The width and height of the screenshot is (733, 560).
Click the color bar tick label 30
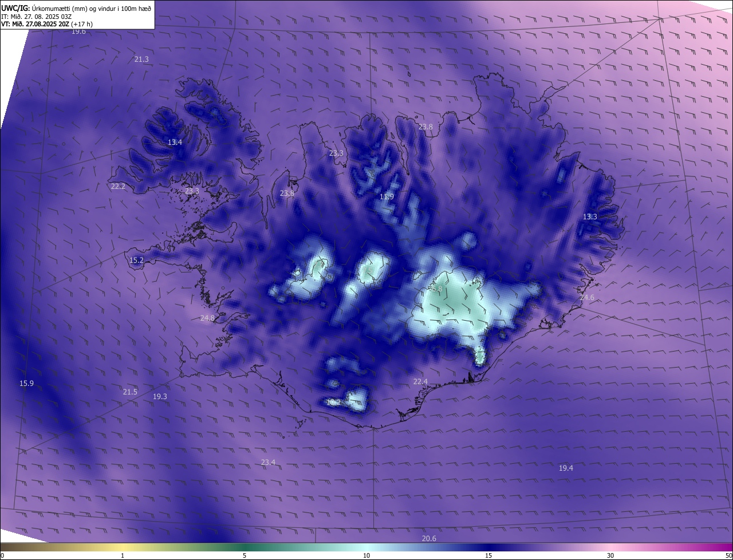610,555
